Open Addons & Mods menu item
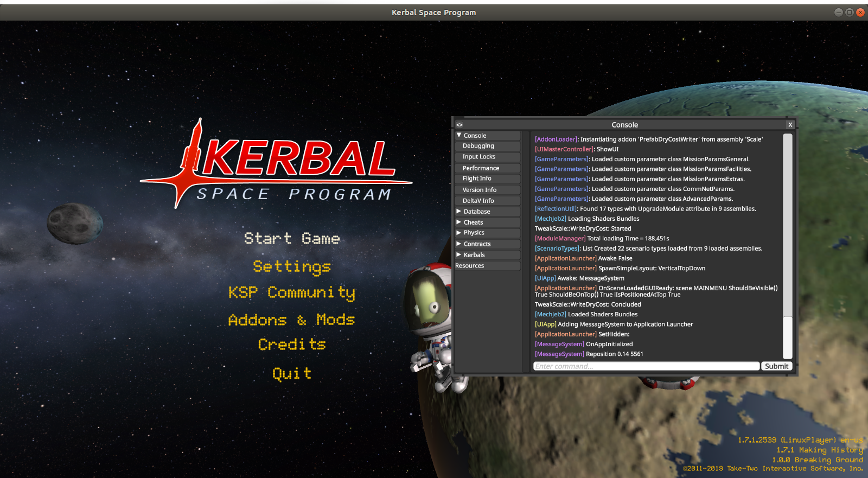 291,320
